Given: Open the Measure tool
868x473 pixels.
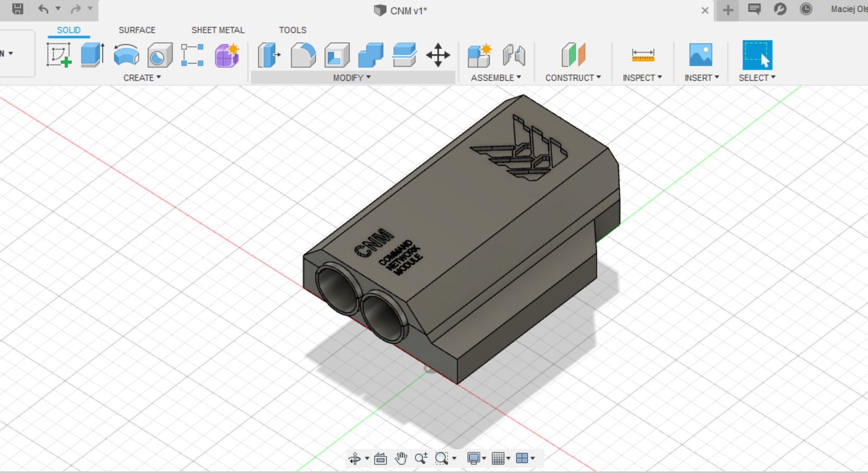Looking at the screenshot, I should click(x=643, y=55).
